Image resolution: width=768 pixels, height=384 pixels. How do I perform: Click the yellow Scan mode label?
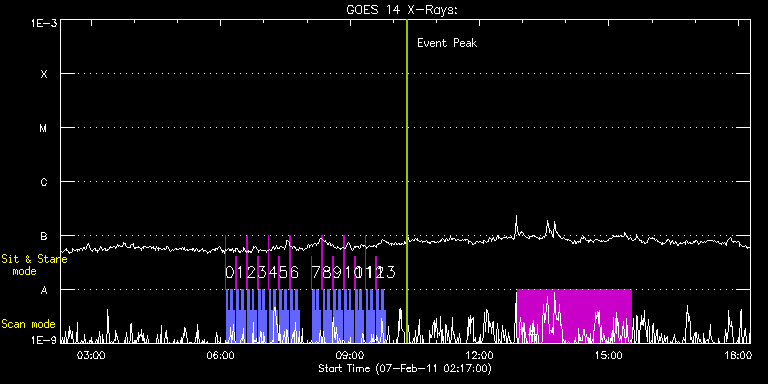tap(28, 324)
